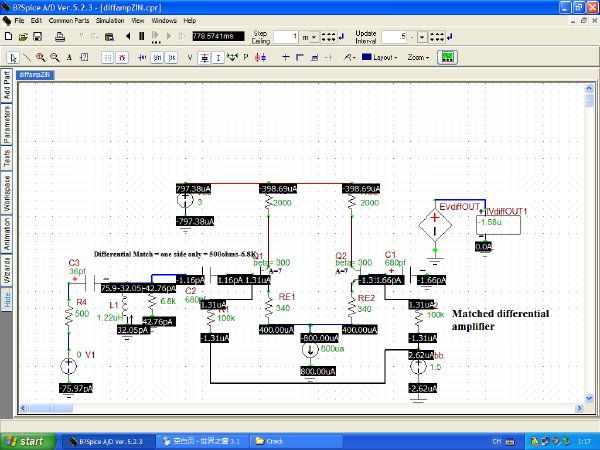
Task: Adjust Step Ceiling stepper arrows
Action: (x=328, y=37)
